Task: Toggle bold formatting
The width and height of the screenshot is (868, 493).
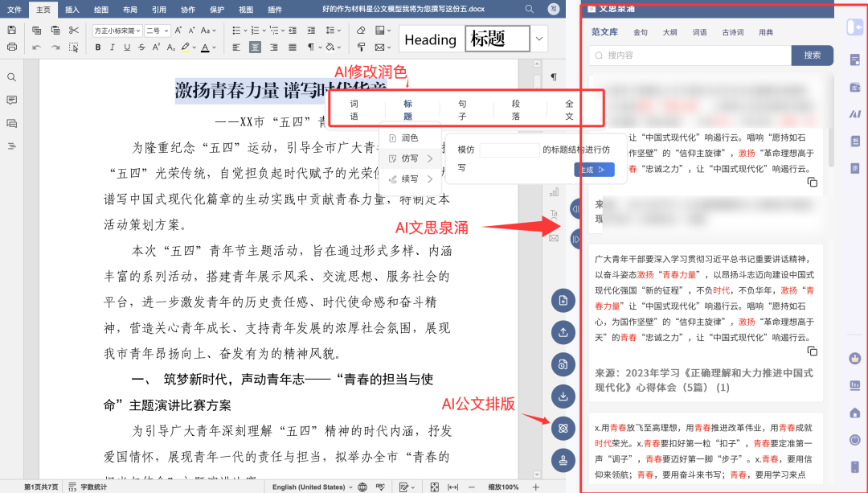Action: click(x=98, y=47)
